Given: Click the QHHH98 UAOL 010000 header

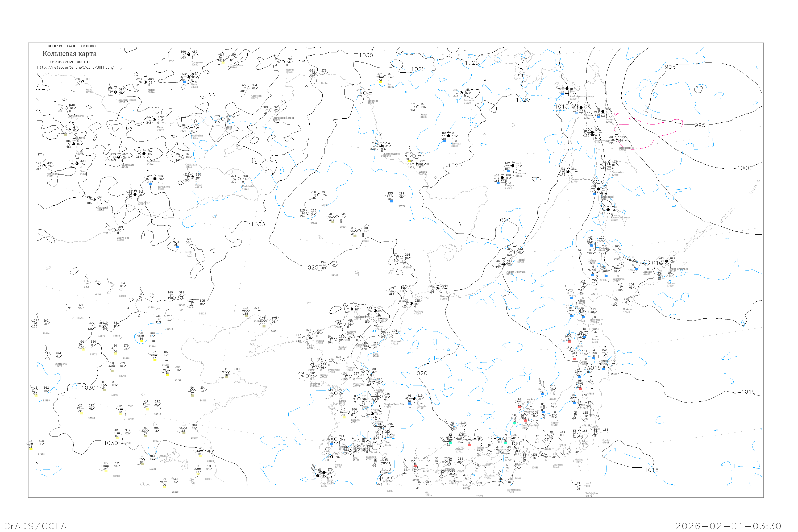Looking at the screenshot, I should click(72, 46).
